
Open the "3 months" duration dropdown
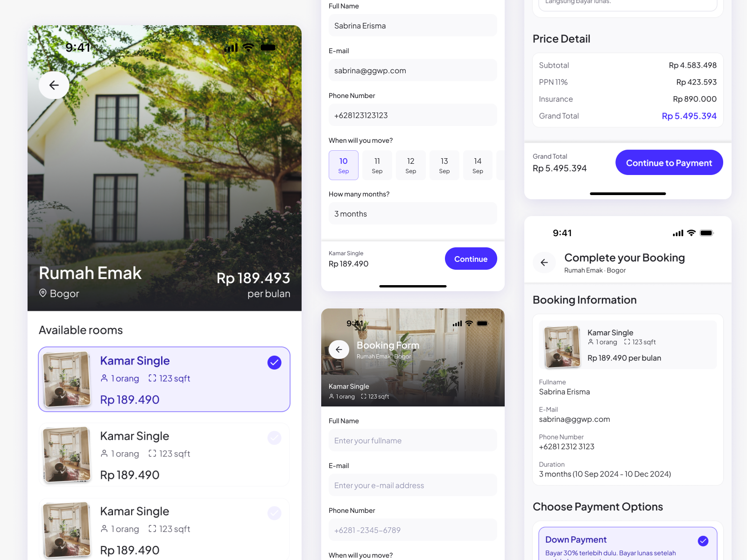(x=413, y=213)
